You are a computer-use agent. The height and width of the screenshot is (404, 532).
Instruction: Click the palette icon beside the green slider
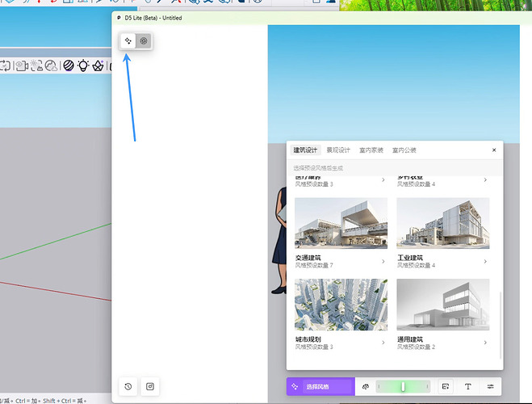click(x=365, y=387)
